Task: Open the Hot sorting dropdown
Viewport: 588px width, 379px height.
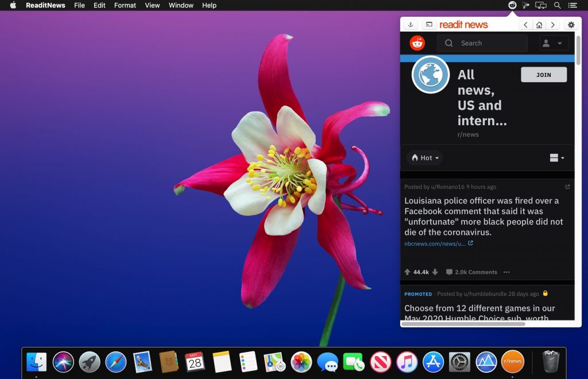Action: click(424, 157)
